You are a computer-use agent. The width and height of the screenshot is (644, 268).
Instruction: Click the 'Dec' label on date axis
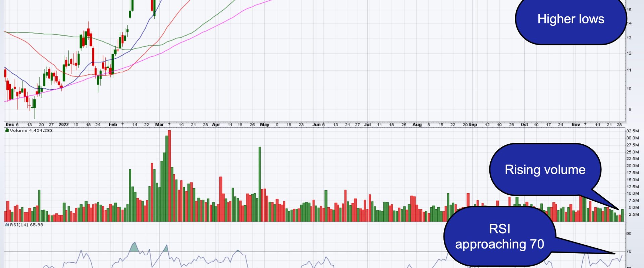click(10, 125)
